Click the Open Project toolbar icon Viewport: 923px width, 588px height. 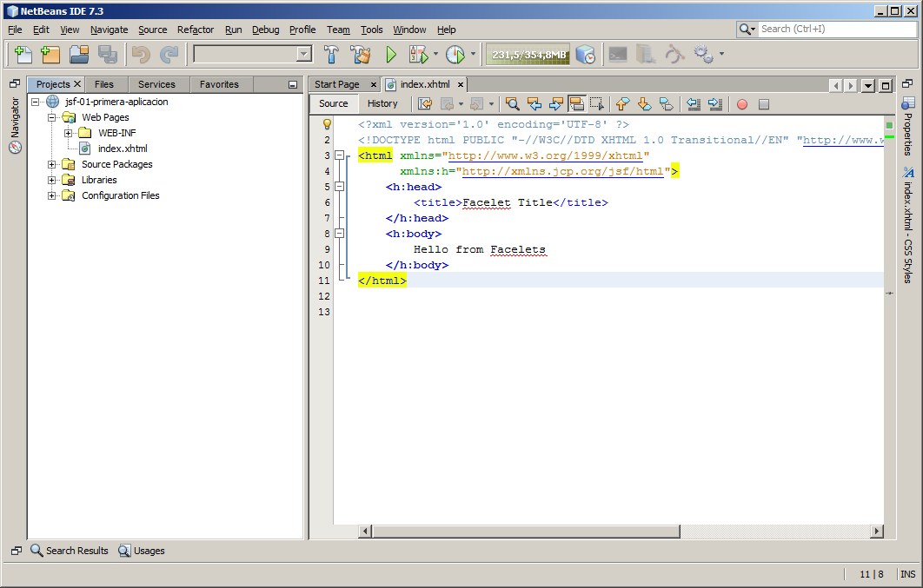pos(79,55)
